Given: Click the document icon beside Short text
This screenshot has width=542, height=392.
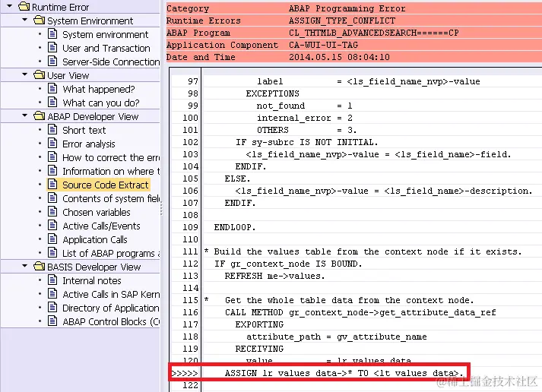Looking at the screenshot, I should coord(52,129).
